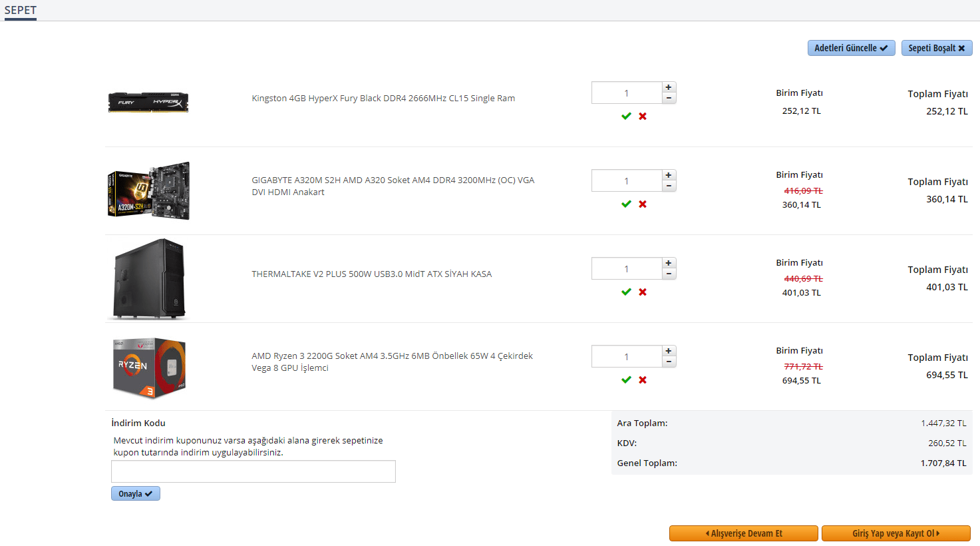
Task: Remove Kingston RAM with red X icon
Action: [x=643, y=116]
